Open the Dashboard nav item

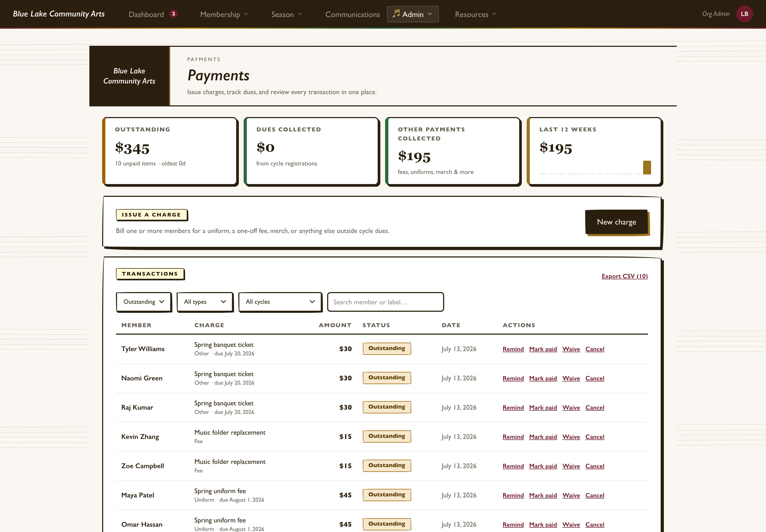coord(146,14)
